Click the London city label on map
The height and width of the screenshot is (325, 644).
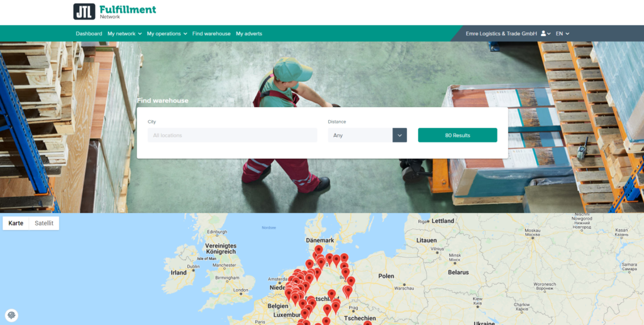(240, 290)
